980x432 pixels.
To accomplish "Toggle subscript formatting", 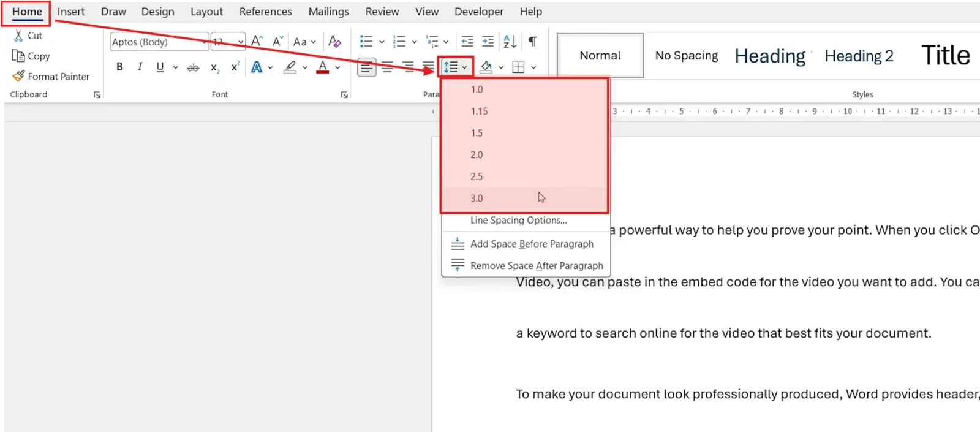I will pyautogui.click(x=214, y=67).
